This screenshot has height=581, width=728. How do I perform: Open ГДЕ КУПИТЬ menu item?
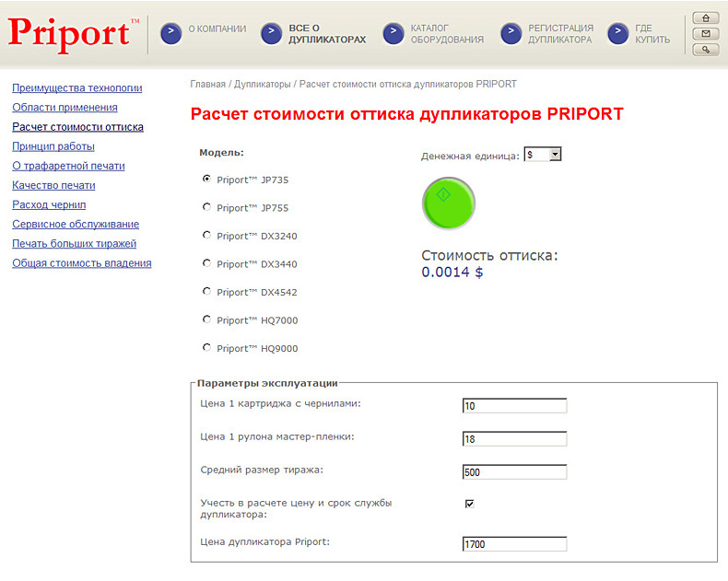(x=652, y=34)
